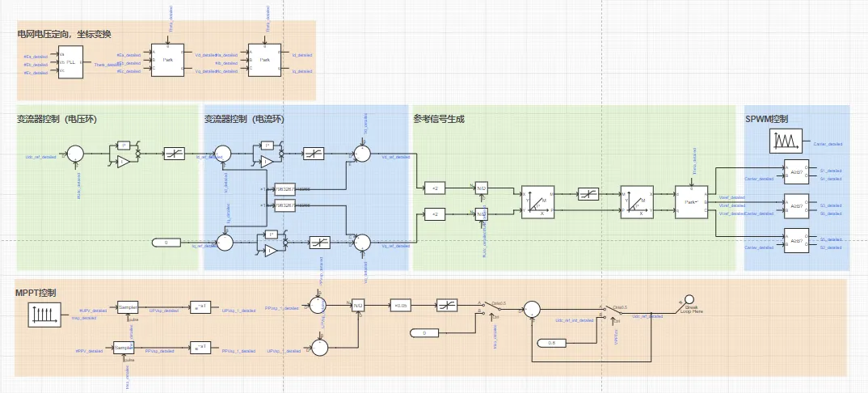Select the upper N/D divider in reference generation
The image size is (868, 393).
(482, 188)
